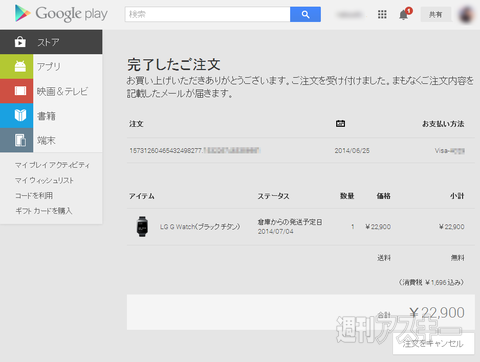Click the アイテム column header
This screenshot has height=362, width=480.
pos(142,196)
